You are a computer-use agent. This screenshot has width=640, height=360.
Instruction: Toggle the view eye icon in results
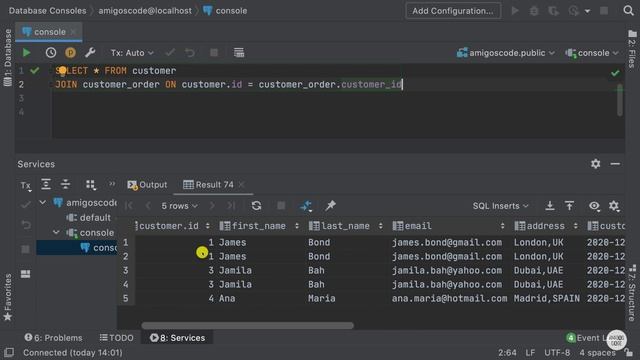point(594,206)
